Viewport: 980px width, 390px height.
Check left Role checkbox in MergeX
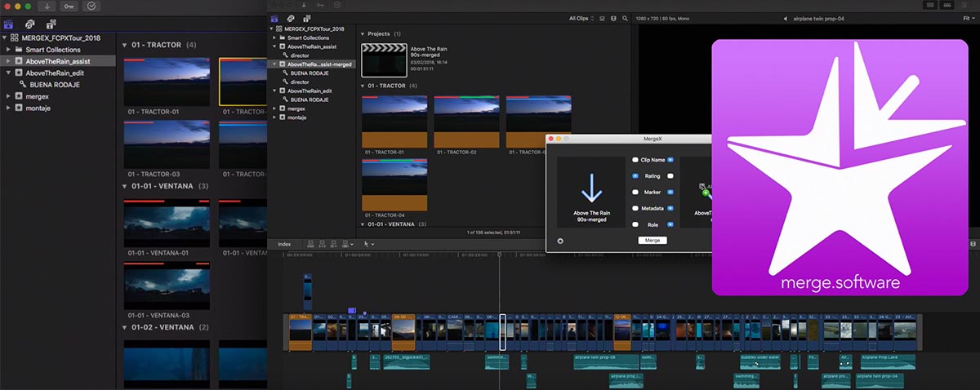coord(635,224)
